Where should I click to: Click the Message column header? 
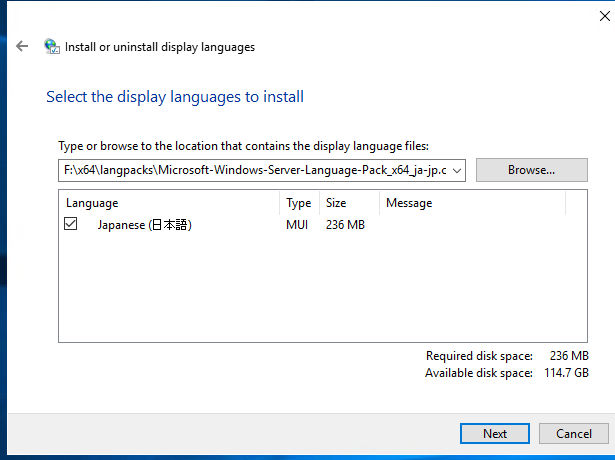473,203
